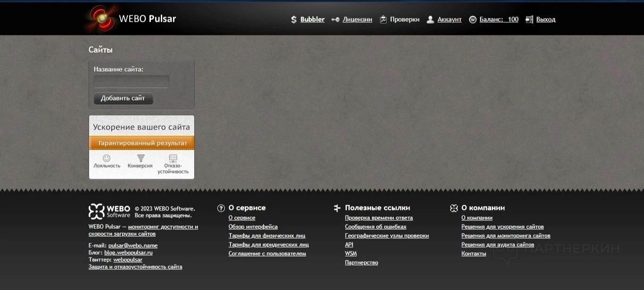Click the icon beside Полезные ссылки heading

coord(337,208)
